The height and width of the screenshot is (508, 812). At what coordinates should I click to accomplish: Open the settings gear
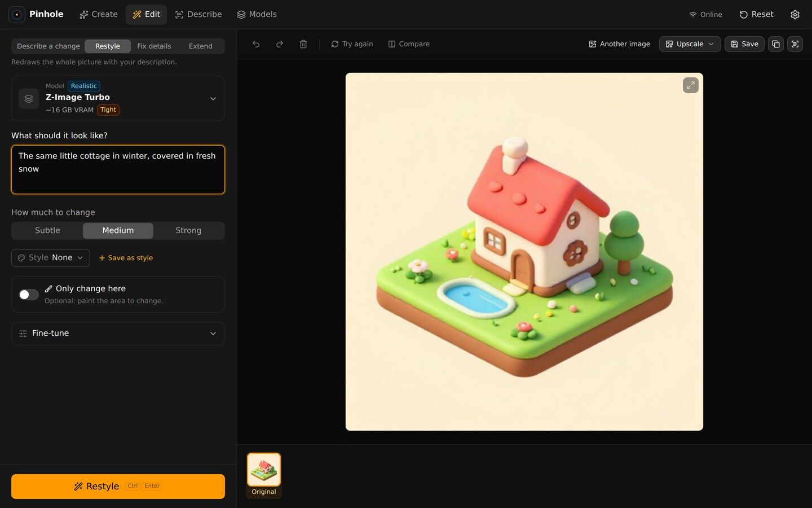(x=795, y=15)
